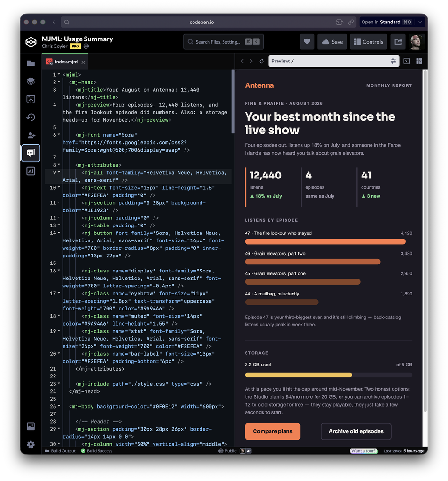This screenshot has width=448, height=481.
Task: Click Archive old episodes button
Action: [x=356, y=431]
